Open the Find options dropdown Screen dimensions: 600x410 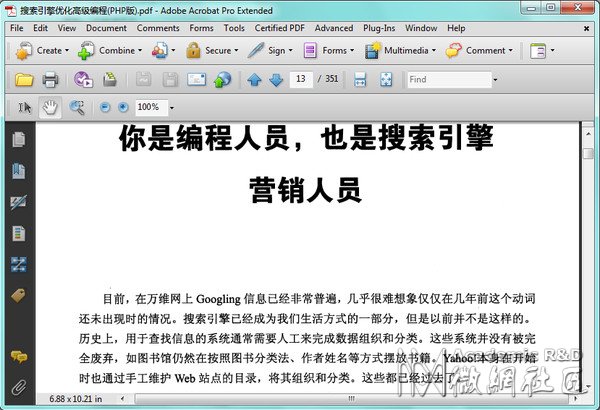(495, 80)
